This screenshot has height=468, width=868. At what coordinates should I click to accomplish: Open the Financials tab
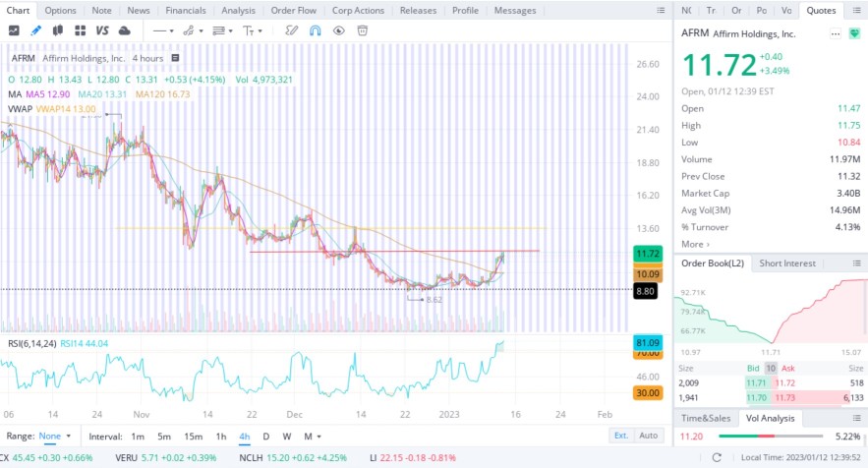coord(186,11)
